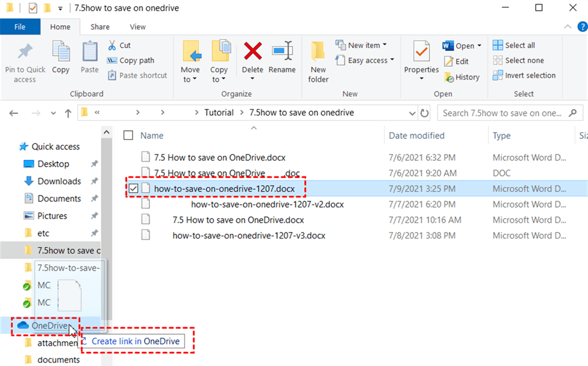
Task: Sort by Name column header
Action: click(x=152, y=136)
